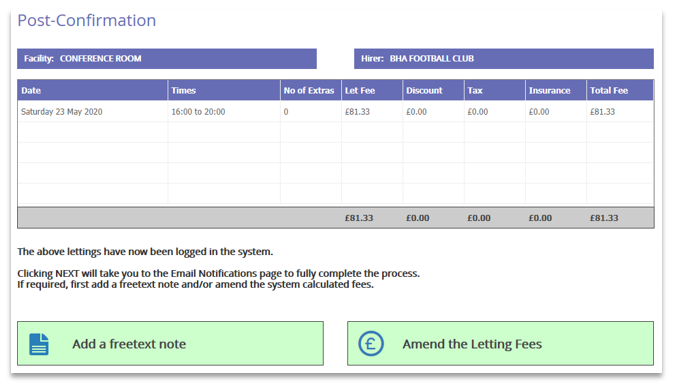Click the lettings logged in system message

point(145,252)
